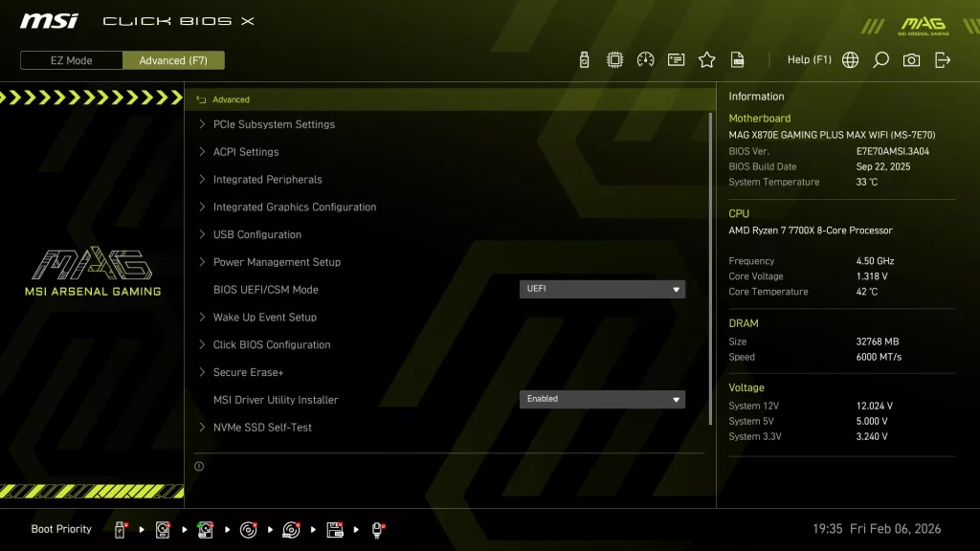This screenshot has width=980, height=551.
Task: Open the MSI Driver Utility Installer dropdown
Action: [x=602, y=399]
